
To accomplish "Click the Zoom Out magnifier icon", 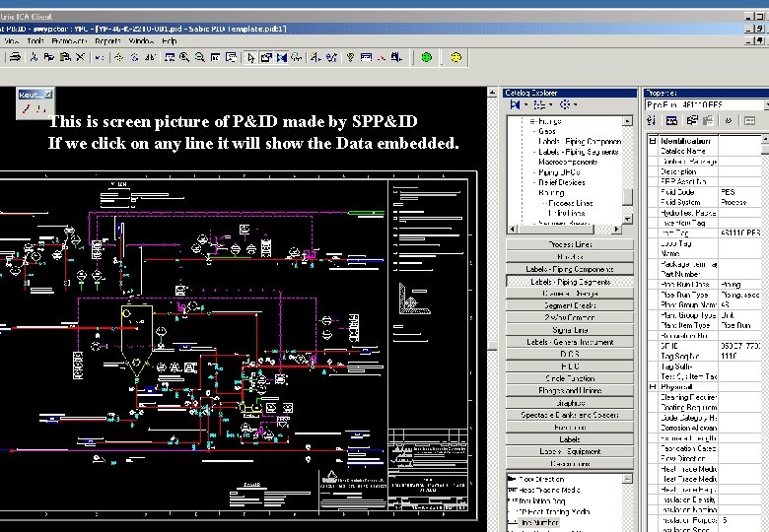I will [200, 58].
